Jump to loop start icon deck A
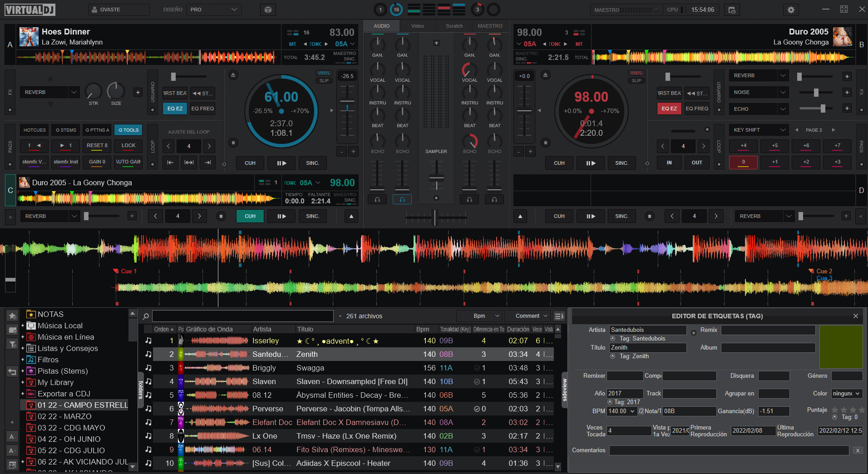This screenshot has height=474, width=868. pyautogui.click(x=170, y=163)
